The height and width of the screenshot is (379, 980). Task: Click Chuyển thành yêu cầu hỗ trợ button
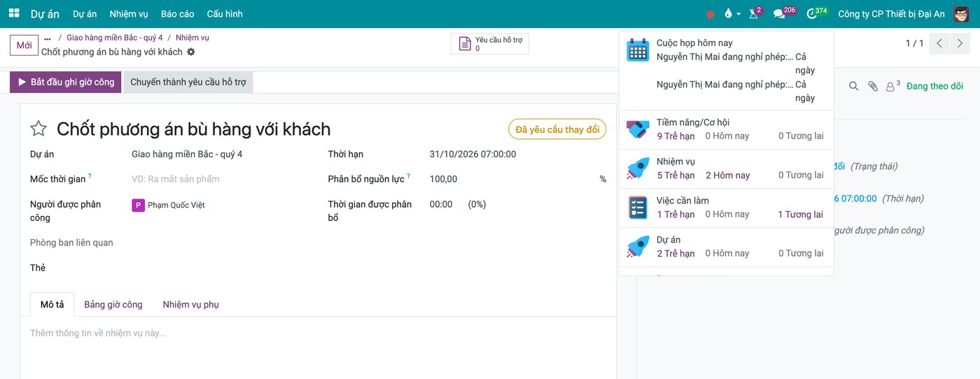tap(188, 82)
